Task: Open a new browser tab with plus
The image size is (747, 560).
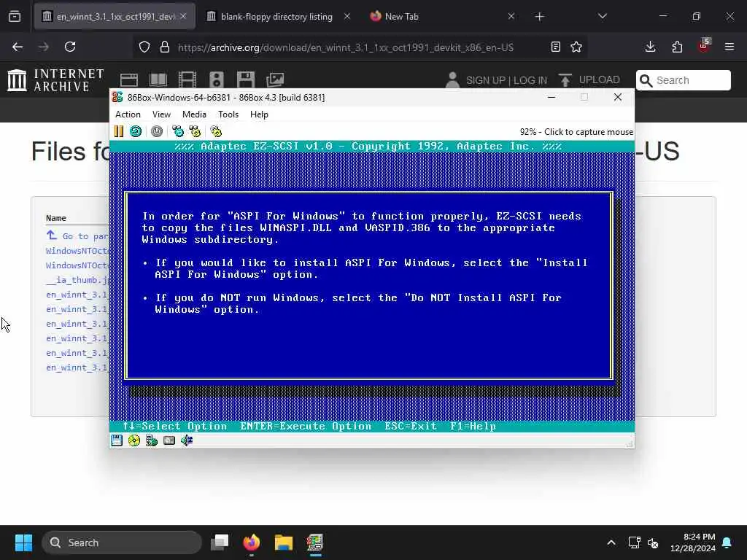Action: tap(539, 17)
